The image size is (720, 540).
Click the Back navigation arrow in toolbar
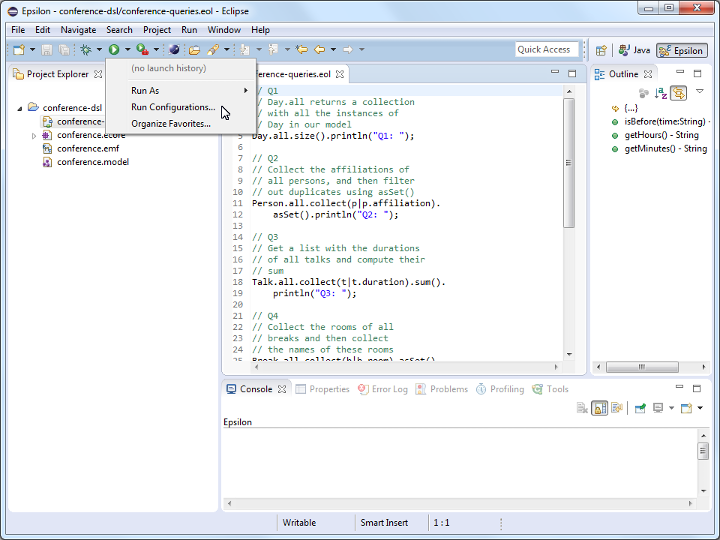pos(320,49)
